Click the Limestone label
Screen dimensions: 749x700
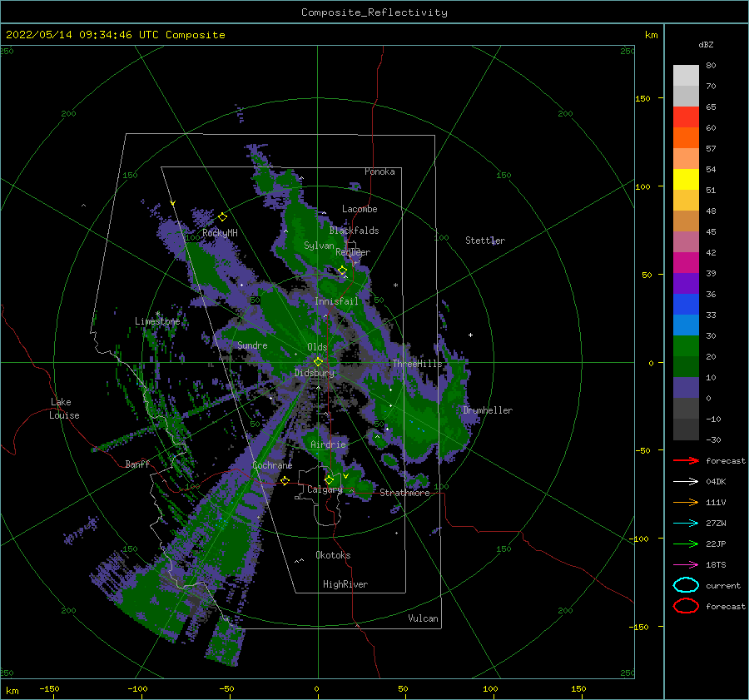coord(157,321)
